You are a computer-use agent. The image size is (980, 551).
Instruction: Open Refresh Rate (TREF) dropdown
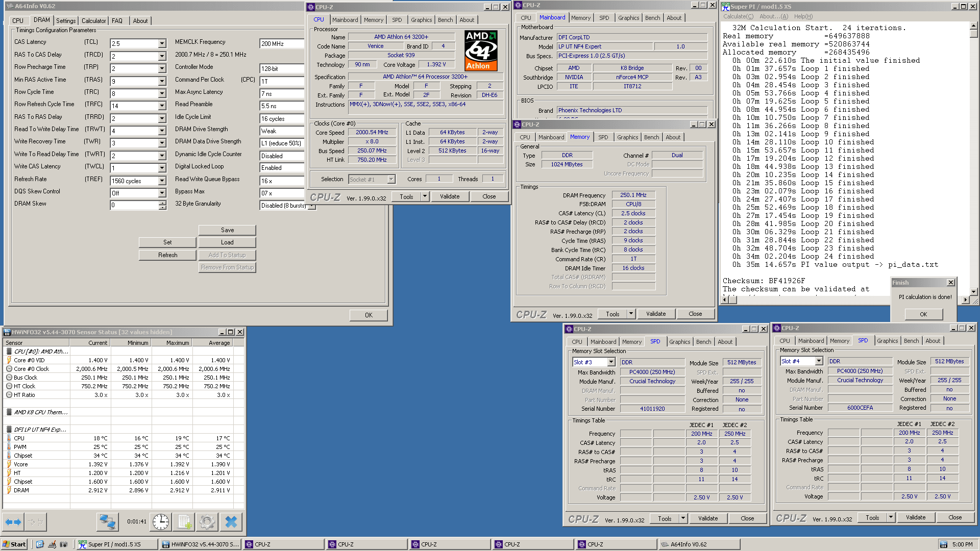(162, 181)
